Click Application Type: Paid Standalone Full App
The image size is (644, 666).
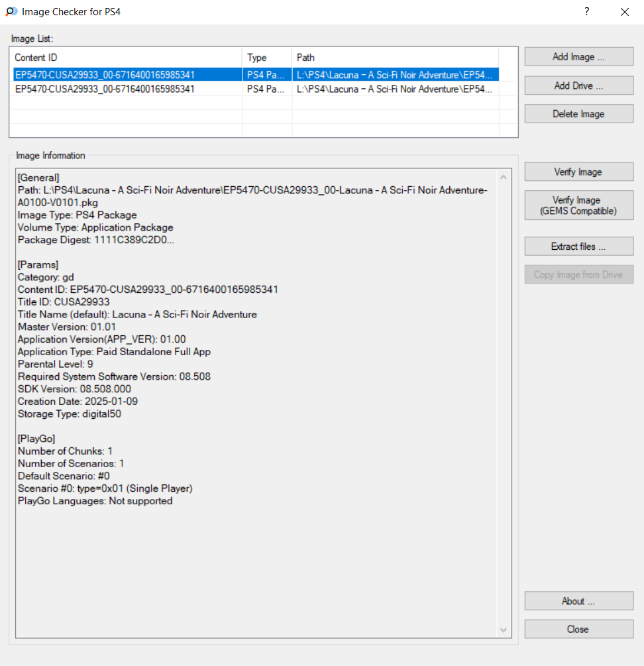[x=114, y=351]
